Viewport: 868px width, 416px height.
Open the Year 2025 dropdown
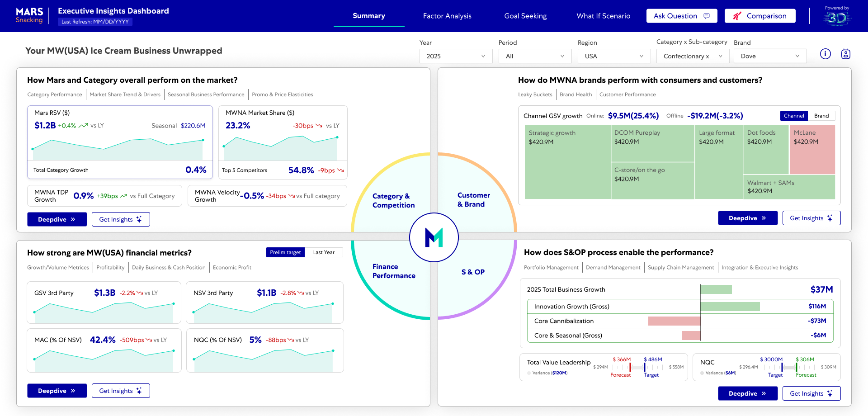point(456,56)
